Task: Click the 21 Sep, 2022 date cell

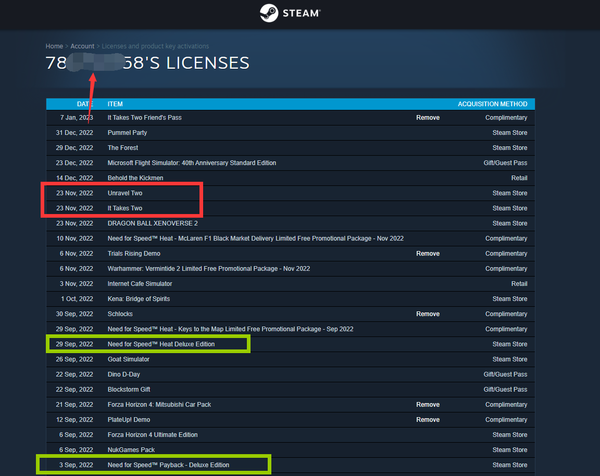Action: [x=74, y=404]
